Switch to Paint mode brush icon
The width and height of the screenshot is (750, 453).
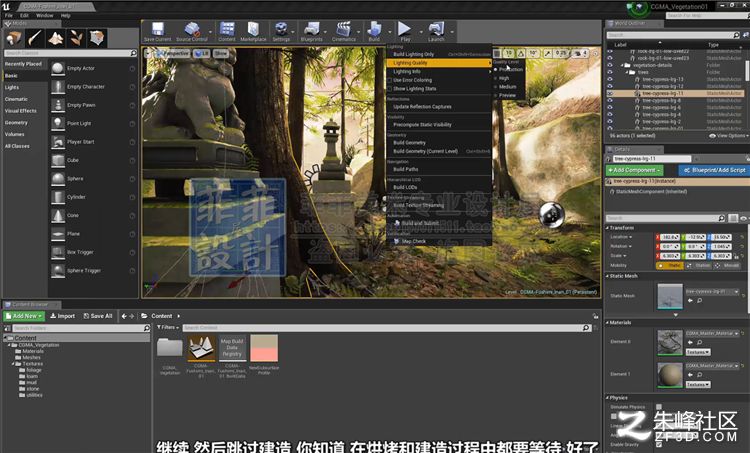pos(35,38)
